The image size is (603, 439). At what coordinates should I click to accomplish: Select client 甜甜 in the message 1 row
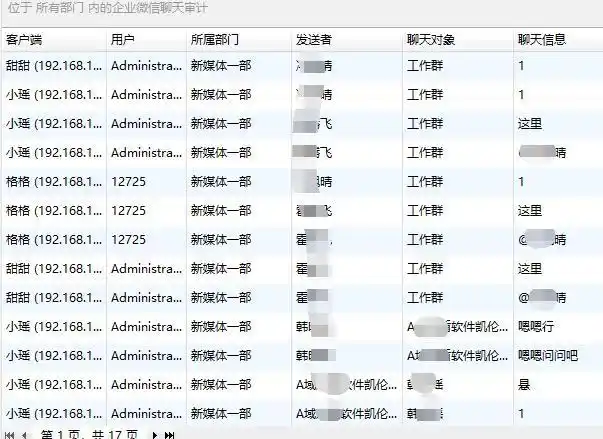click(54, 66)
